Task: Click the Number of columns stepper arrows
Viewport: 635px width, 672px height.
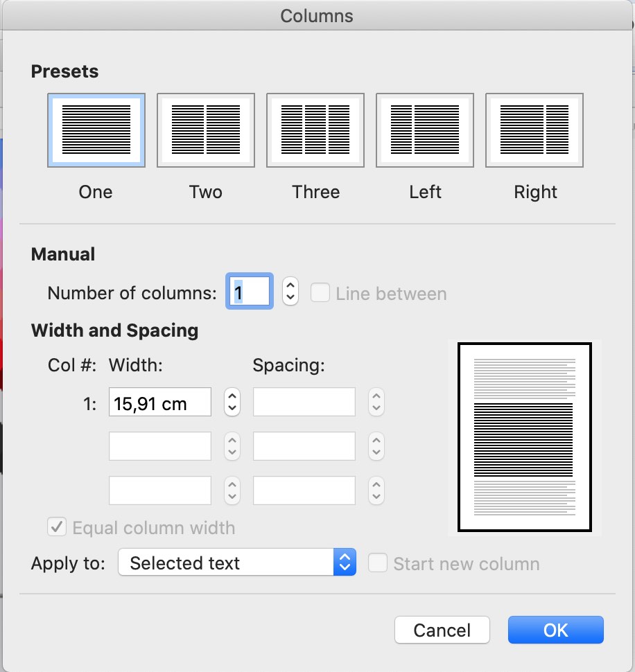Action: (x=290, y=292)
